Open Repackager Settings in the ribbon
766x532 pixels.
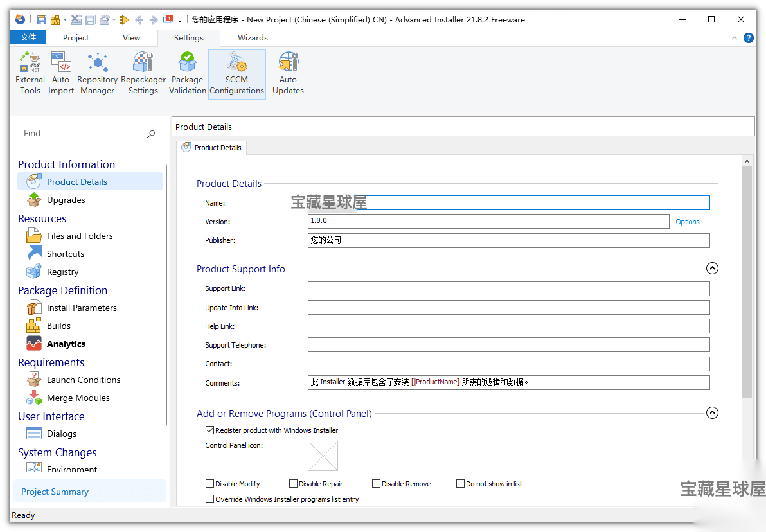point(143,73)
